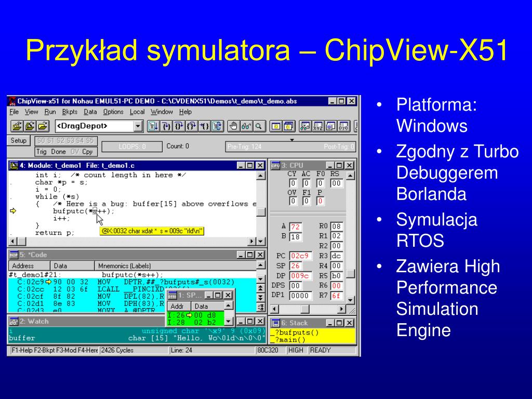Click the accumulator A field showing 72
The height and width of the screenshot is (399, 532).
296,227
